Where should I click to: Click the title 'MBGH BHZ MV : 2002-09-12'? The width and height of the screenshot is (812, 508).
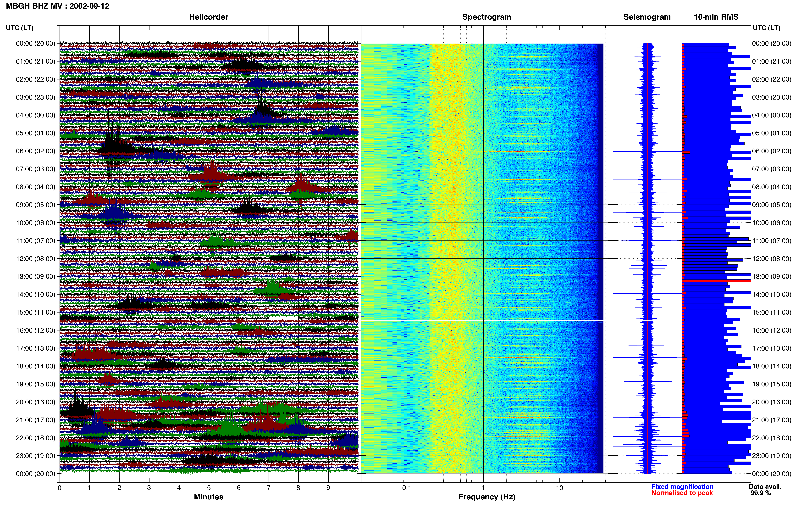coord(57,6)
